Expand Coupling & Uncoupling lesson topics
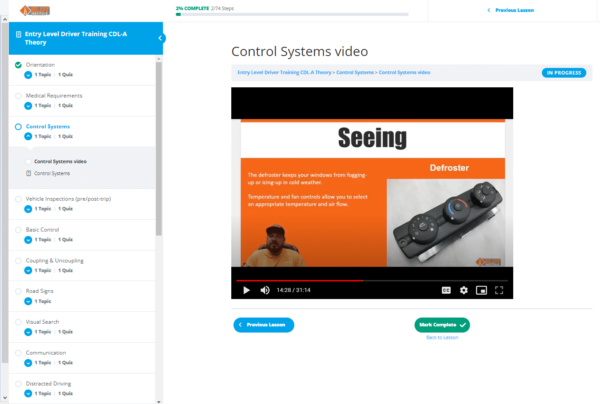 (28, 270)
